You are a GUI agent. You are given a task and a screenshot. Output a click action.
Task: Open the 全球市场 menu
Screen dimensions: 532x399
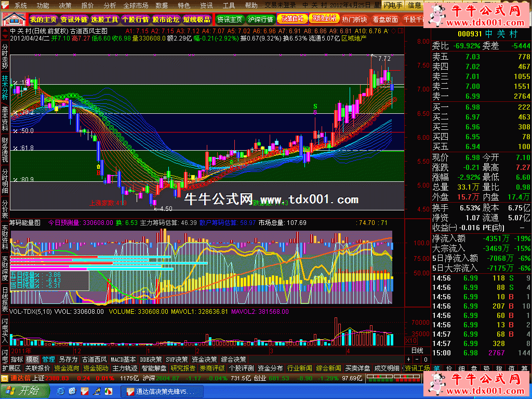(x=136, y=5)
